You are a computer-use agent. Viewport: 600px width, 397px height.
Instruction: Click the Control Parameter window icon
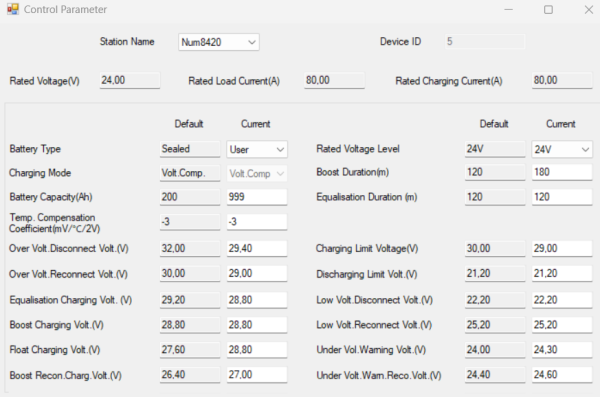click(x=13, y=9)
